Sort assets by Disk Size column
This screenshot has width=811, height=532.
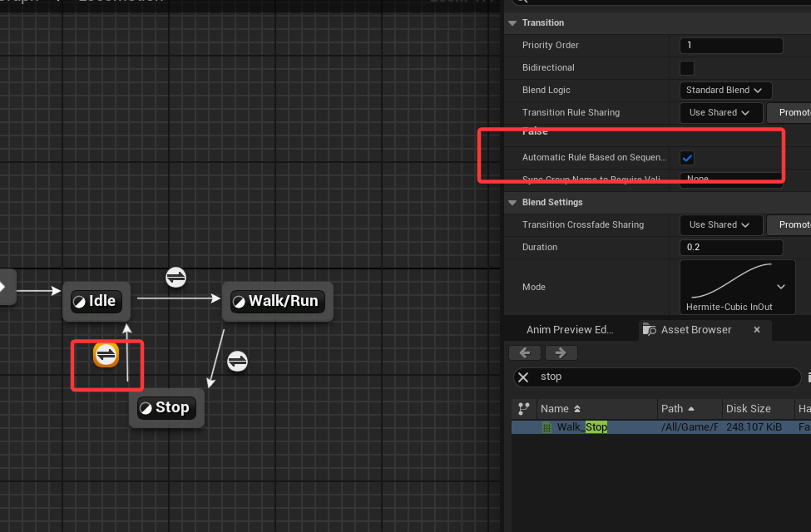click(x=748, y=408)
